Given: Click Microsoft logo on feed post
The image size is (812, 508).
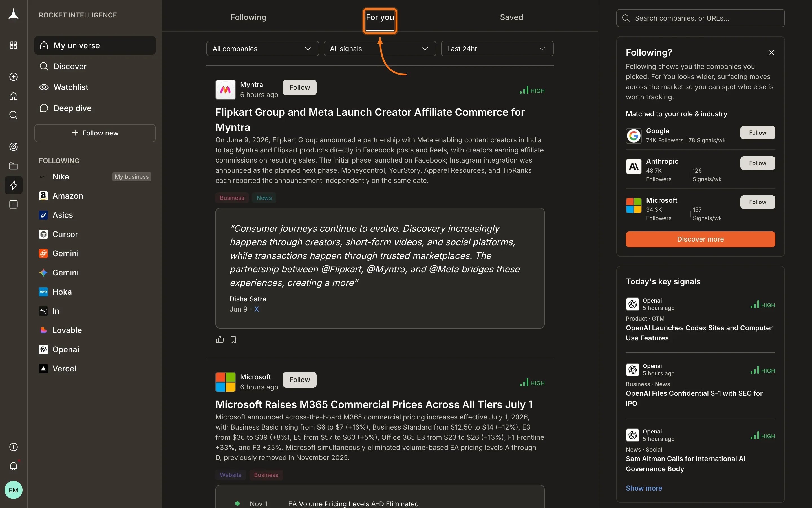Looking at the screenshot, I should 226,382.
